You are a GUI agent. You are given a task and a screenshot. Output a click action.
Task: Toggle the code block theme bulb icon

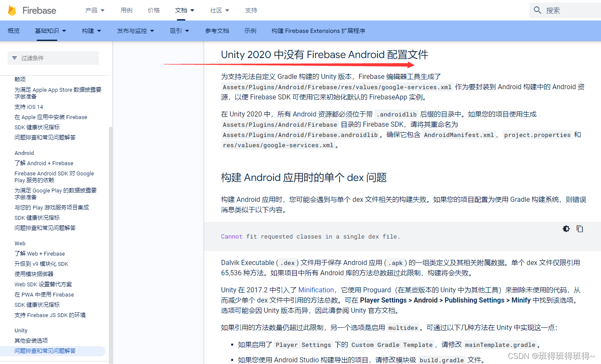(566, 229)
